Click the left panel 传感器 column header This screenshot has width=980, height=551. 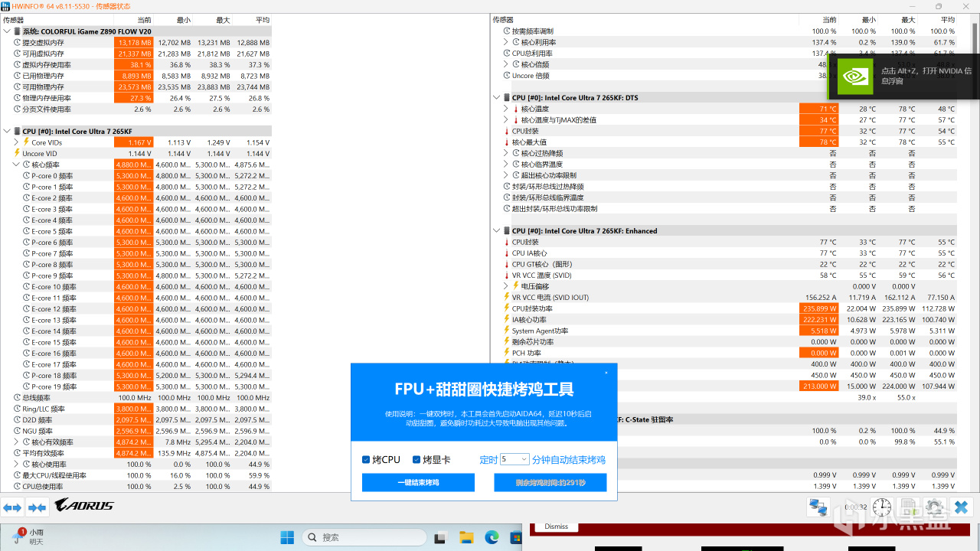(14, 20)
